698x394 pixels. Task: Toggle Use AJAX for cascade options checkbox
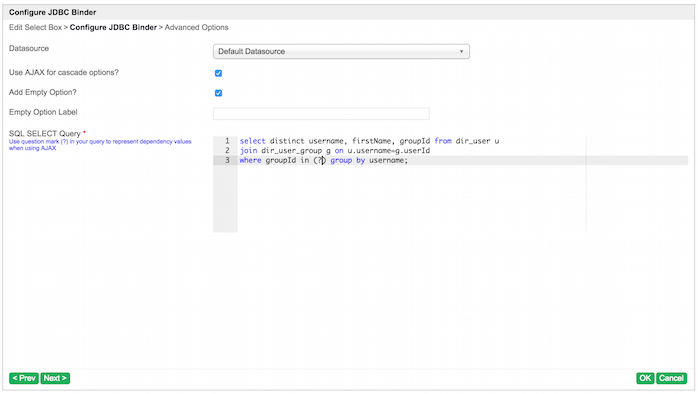coord(218,73)
